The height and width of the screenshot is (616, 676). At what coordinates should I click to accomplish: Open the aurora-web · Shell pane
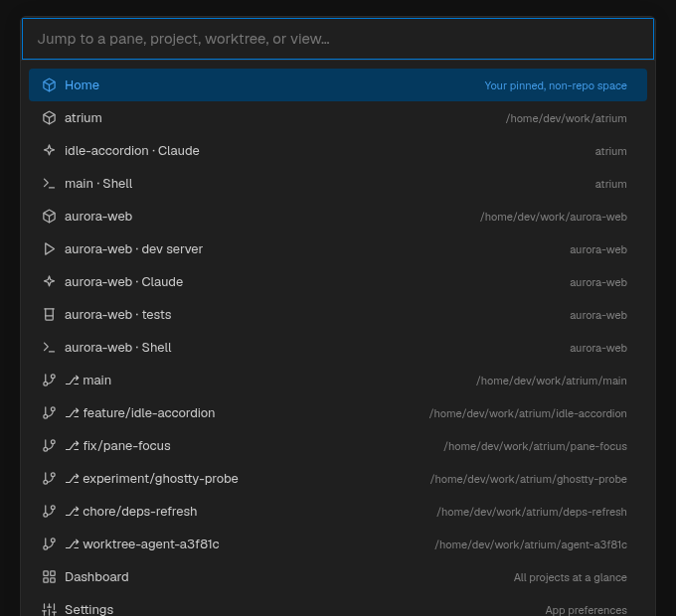click(x=338, y=347)
